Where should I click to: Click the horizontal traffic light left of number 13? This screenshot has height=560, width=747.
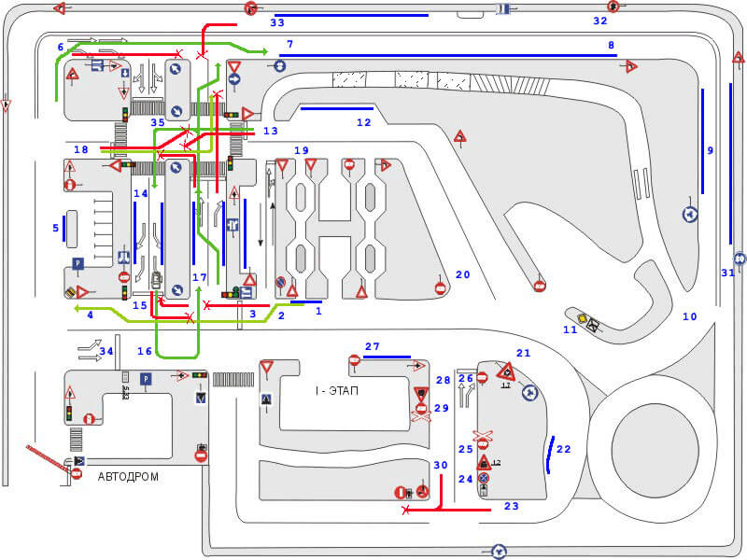pos(232,115)
